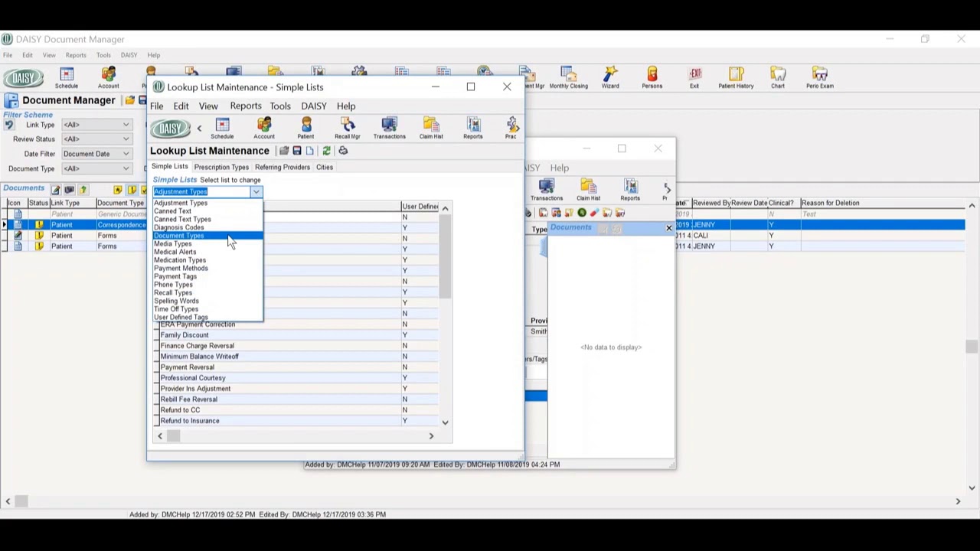The width and height of the screenshot is (980, 551).
Task: Click the Exit icon in the Document Manager toolbar
Action: pos(694,77)
